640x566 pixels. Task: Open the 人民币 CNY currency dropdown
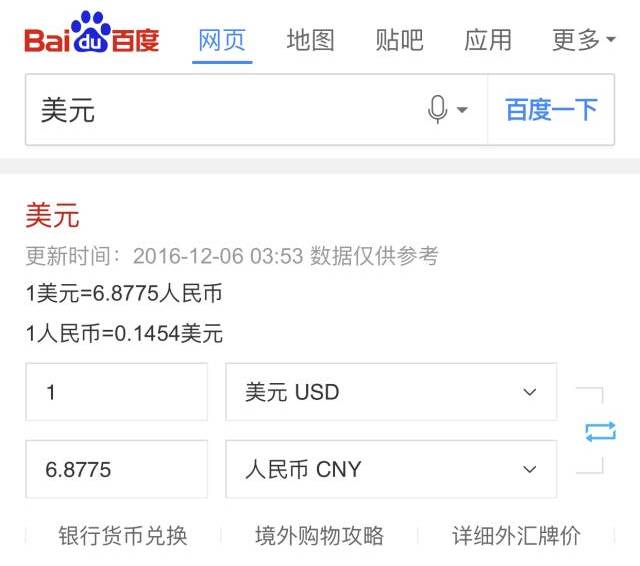(391, 469)
